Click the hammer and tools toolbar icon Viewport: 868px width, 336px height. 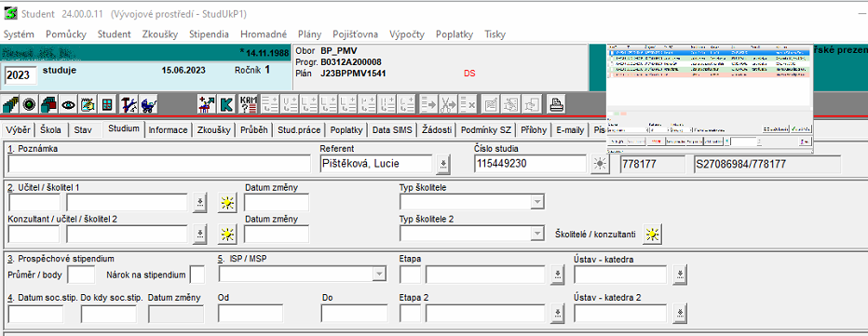[x=129, y=103]
